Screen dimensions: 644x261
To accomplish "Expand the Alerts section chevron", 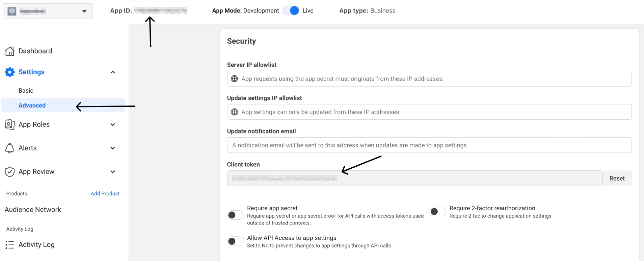I will click(113, 148).
